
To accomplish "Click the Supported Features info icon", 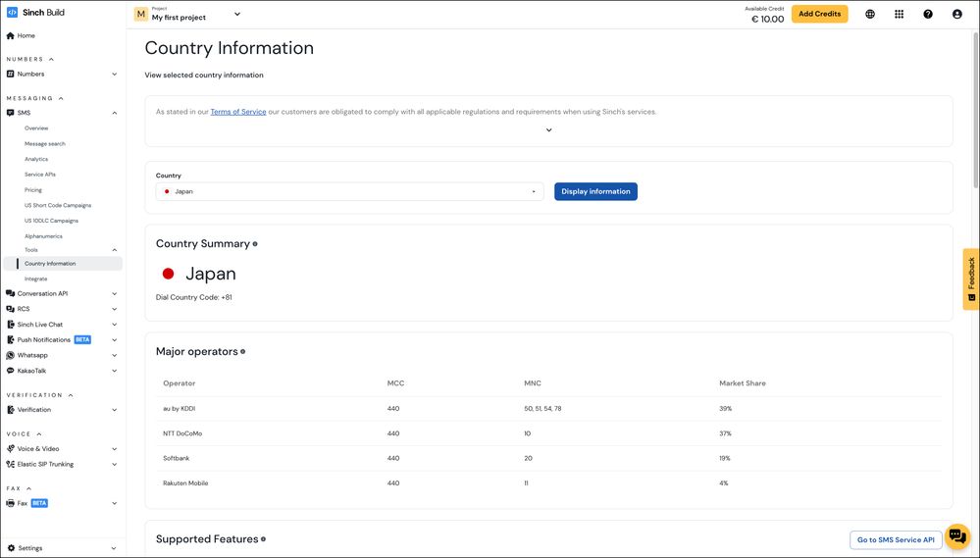I will click(x=263, y=539).
